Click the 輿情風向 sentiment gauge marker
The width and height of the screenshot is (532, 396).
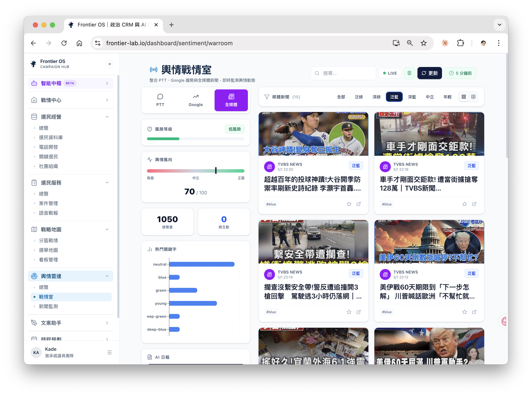coord(216,170)
